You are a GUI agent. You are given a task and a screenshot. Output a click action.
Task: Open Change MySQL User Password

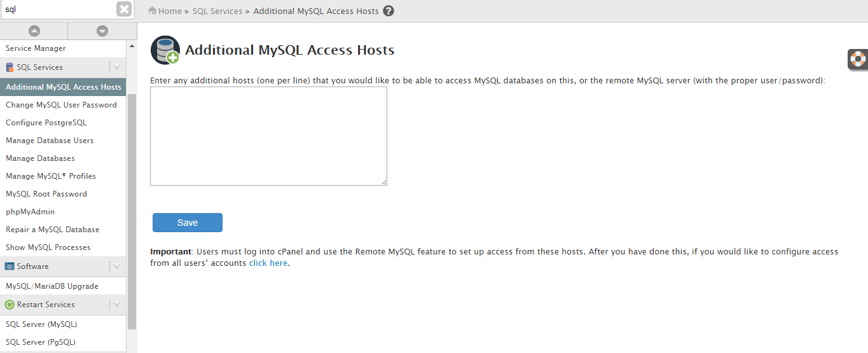[61, 105]
